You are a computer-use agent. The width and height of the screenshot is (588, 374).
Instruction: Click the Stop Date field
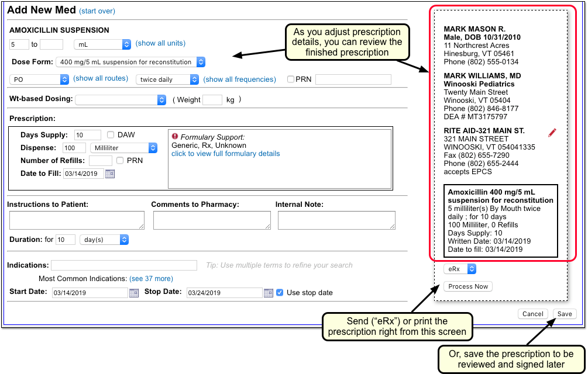point(224,293)
